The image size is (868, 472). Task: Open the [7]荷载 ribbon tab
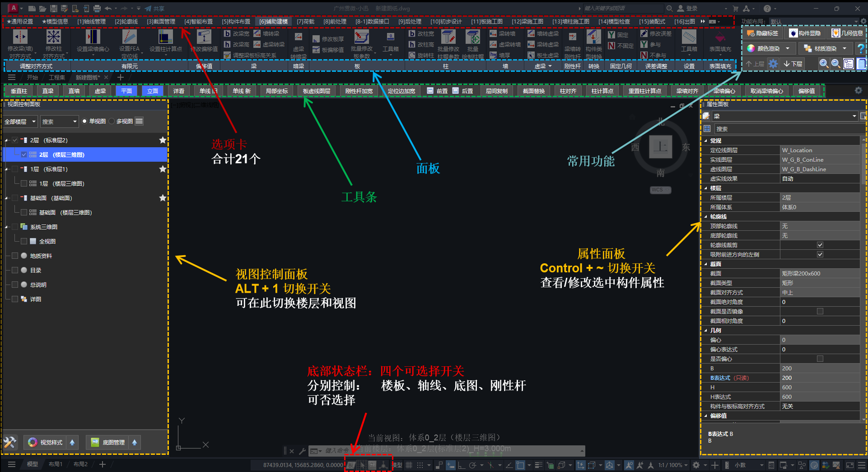[305, 21]
